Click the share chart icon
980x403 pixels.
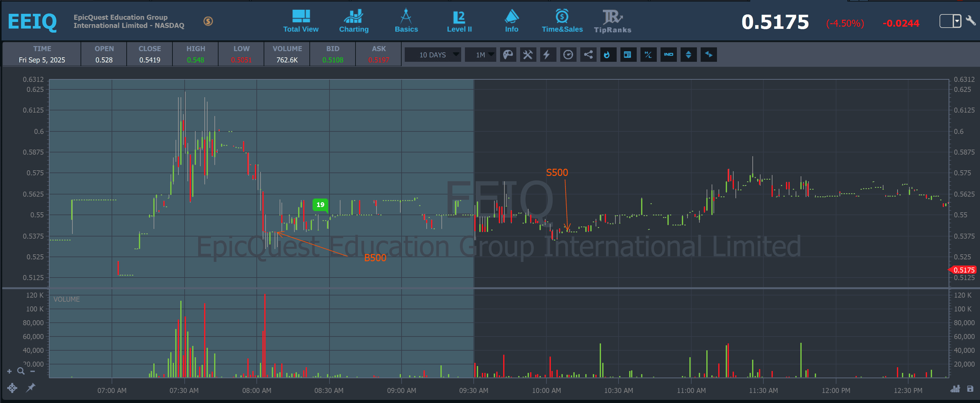pyautogui.click(x=588, y=55)
